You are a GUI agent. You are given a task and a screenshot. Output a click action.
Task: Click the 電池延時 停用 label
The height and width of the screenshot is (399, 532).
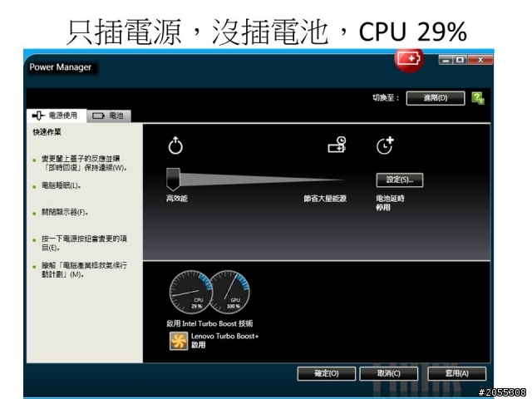(x=390, y=203)
